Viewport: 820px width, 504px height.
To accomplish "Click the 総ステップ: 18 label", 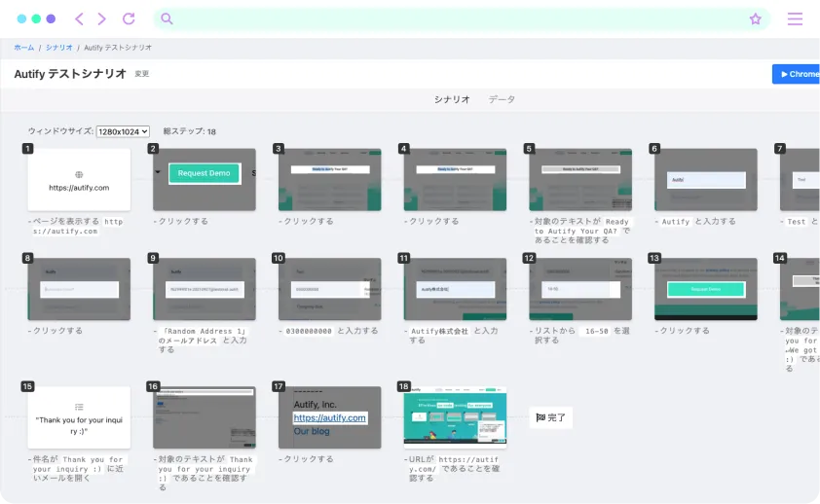I will [189, 131].
